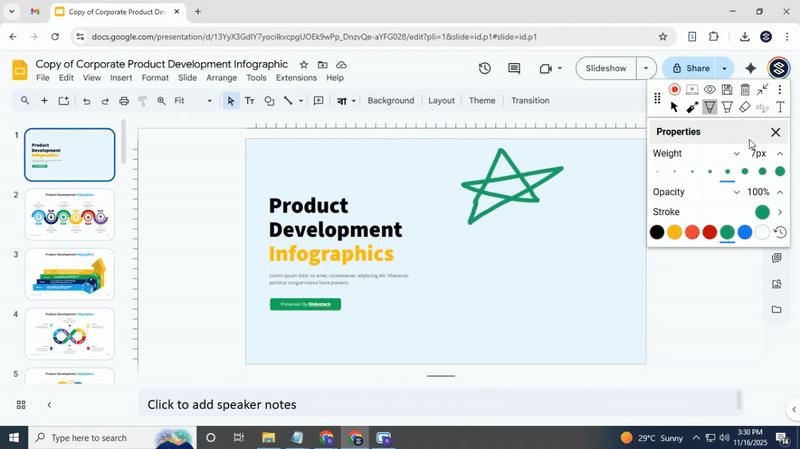Screen dimensions: 800x449
Task: Star the presentation next to the title
Action: click(304, 64)
